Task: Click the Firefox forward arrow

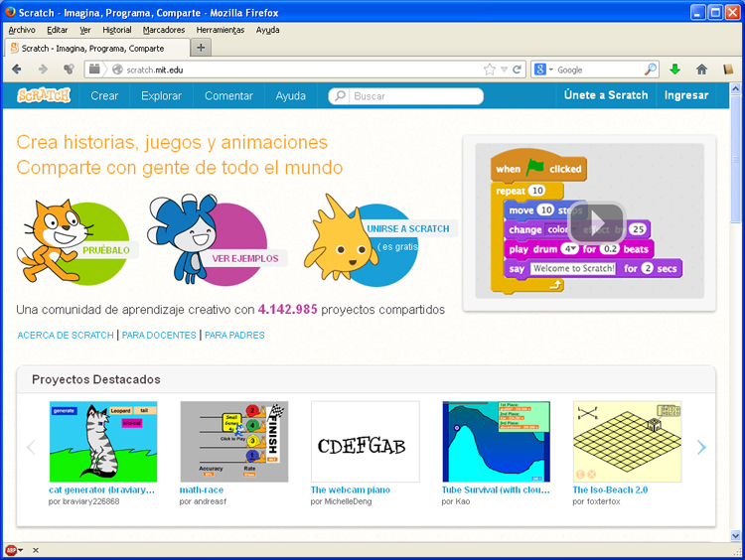Action: pos(43,70)
